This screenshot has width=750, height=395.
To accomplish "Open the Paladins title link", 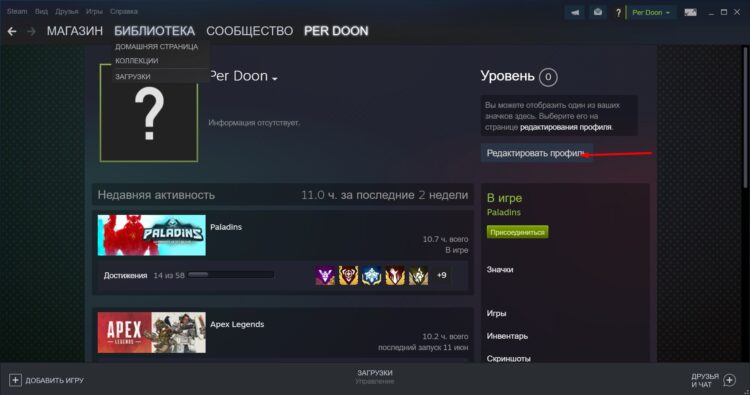I will [226, 227].
